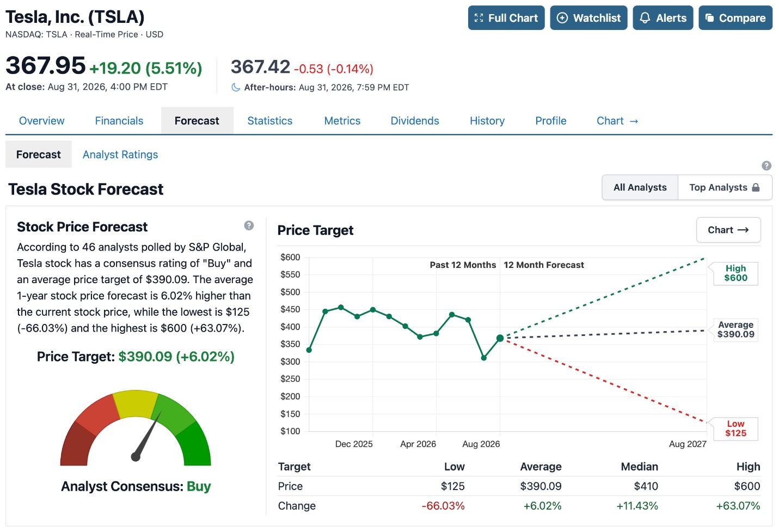Click the first data point on price line
The height and width of the screenshot is (532, 779).
309,350
